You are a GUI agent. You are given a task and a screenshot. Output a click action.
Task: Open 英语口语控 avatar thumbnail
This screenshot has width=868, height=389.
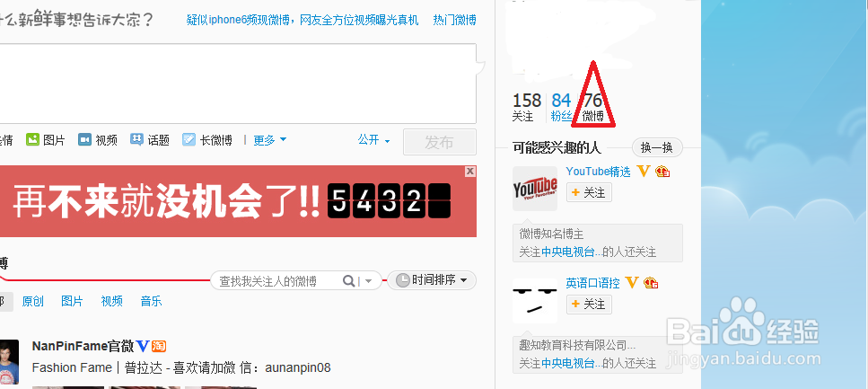point(535,301)
